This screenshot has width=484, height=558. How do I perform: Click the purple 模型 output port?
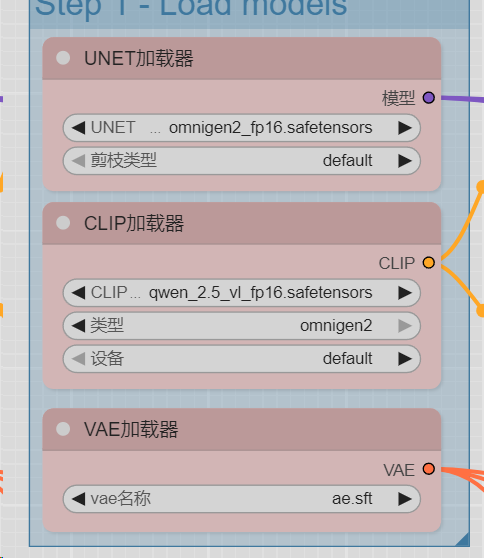(x=428, y=98)
